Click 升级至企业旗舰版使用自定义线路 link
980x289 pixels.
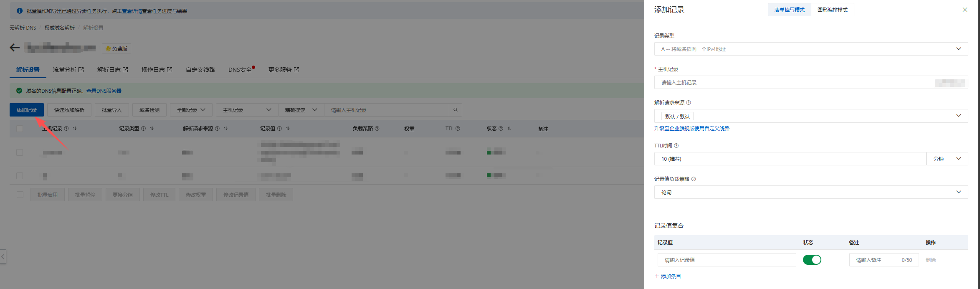pos(691,129)
